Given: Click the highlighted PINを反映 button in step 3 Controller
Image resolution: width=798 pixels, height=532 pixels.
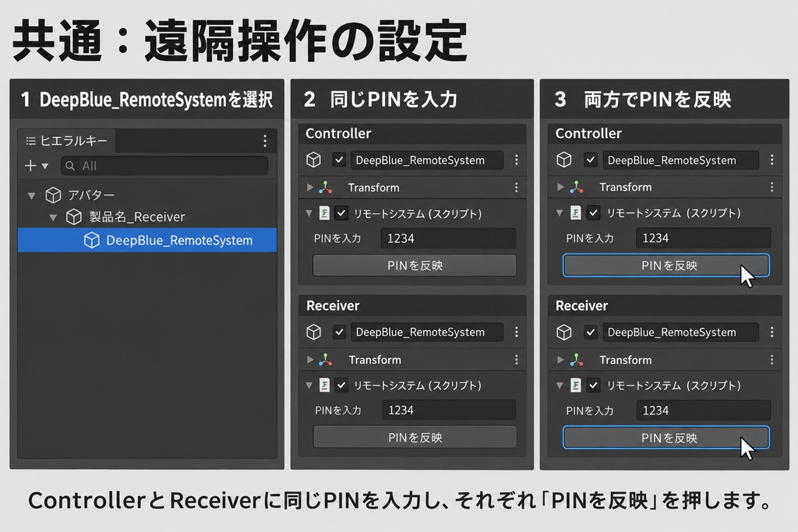Looking at the screenshot, I should [666, 265].
